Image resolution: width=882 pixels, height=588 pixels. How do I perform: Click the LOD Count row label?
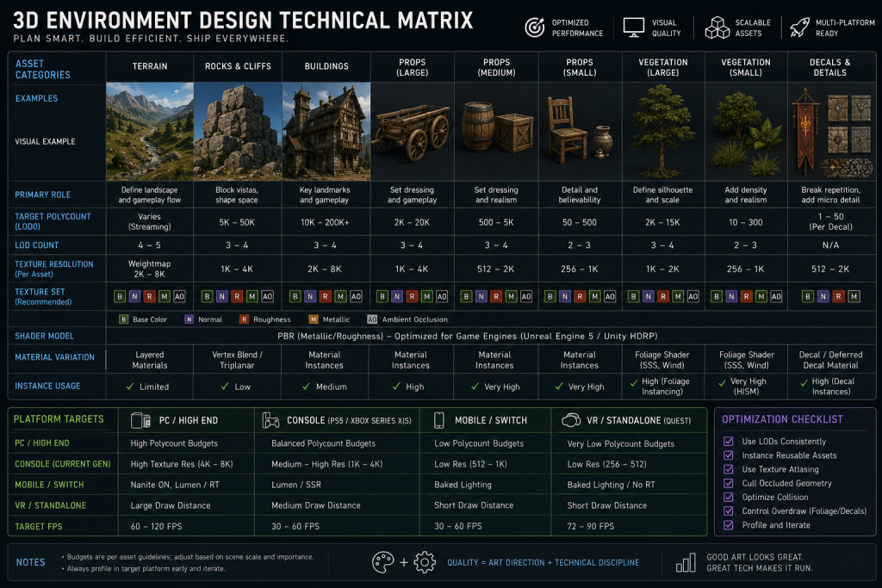(36, 245)
